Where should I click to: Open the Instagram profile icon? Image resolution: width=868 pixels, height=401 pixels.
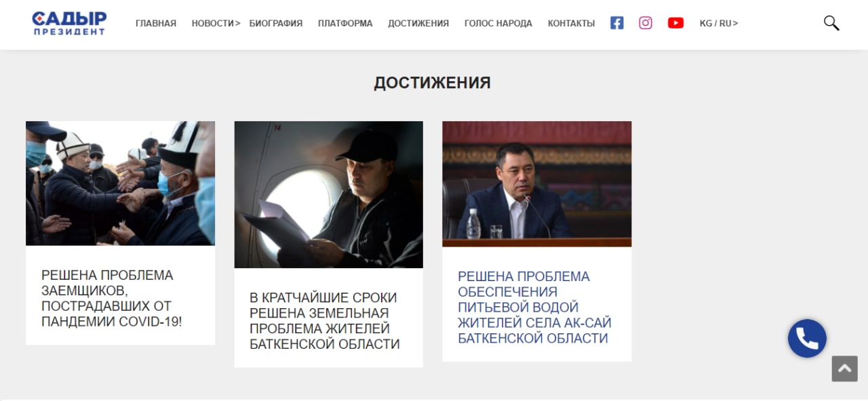click(646, 23)
